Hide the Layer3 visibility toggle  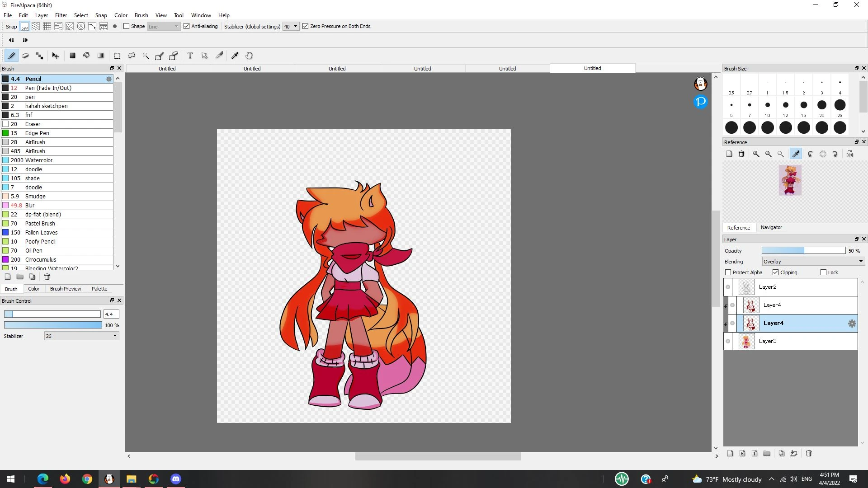coord(728,341)
